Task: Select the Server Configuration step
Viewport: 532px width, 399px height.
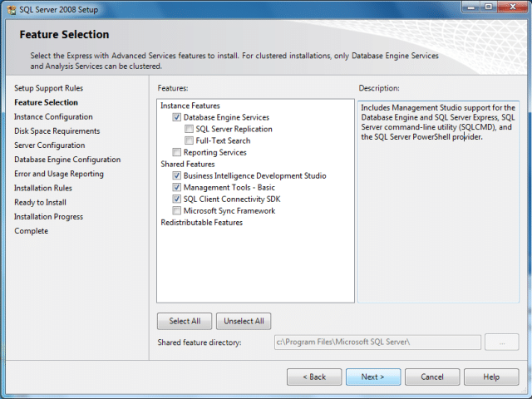Action: pos(50,145)
